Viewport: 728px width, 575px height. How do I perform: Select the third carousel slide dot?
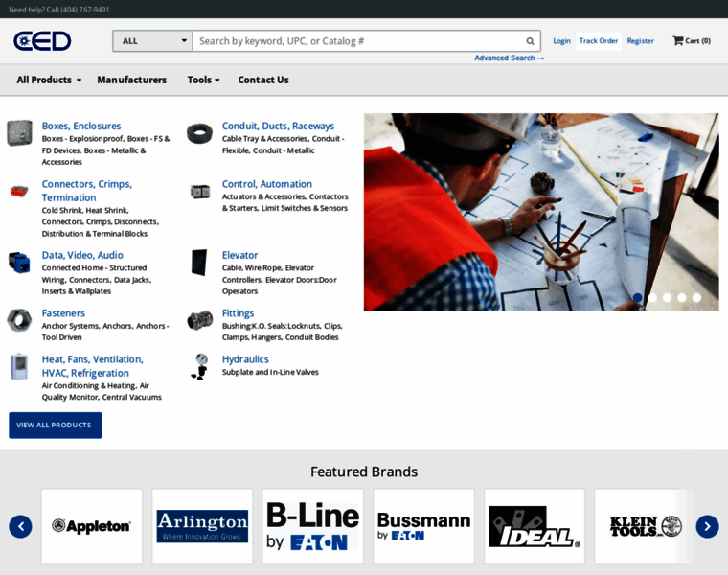click(668, 297)
